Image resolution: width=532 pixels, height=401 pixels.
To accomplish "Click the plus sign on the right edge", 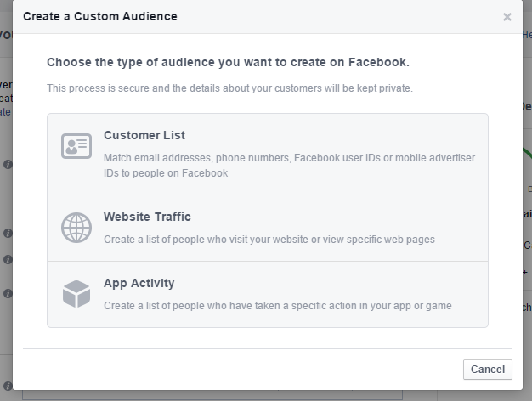I will (x=525, y=273).
